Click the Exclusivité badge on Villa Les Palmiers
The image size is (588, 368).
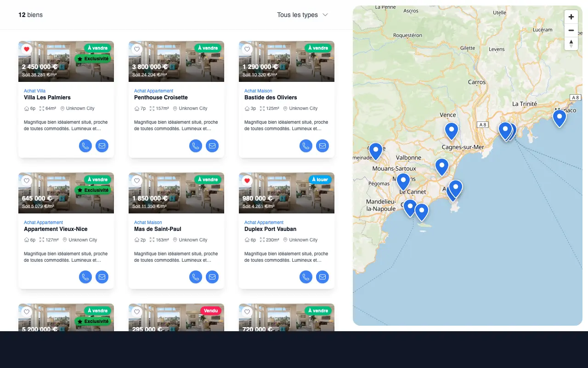[x=93, y=59]
